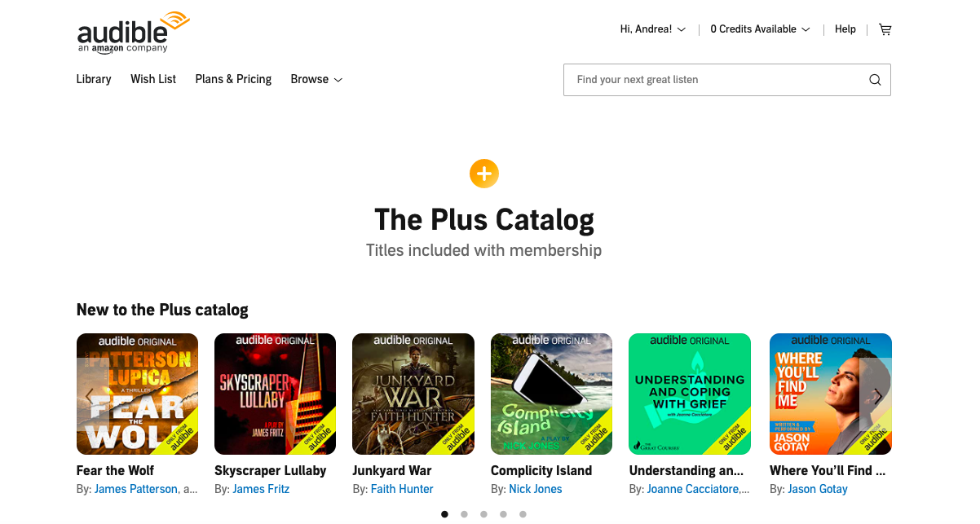The image size is (980, 524).
Task: Expand the 0 Credits Available dropdown
Action: [x=760, y=29]
